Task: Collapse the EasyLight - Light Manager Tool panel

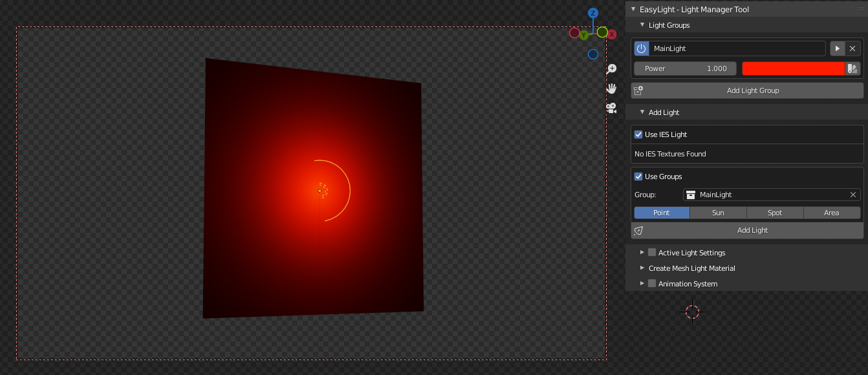Action: coord(634,10)
